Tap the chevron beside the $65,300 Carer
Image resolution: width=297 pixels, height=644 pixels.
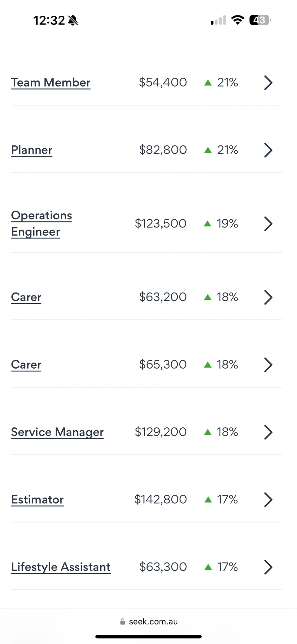point(268,365)
